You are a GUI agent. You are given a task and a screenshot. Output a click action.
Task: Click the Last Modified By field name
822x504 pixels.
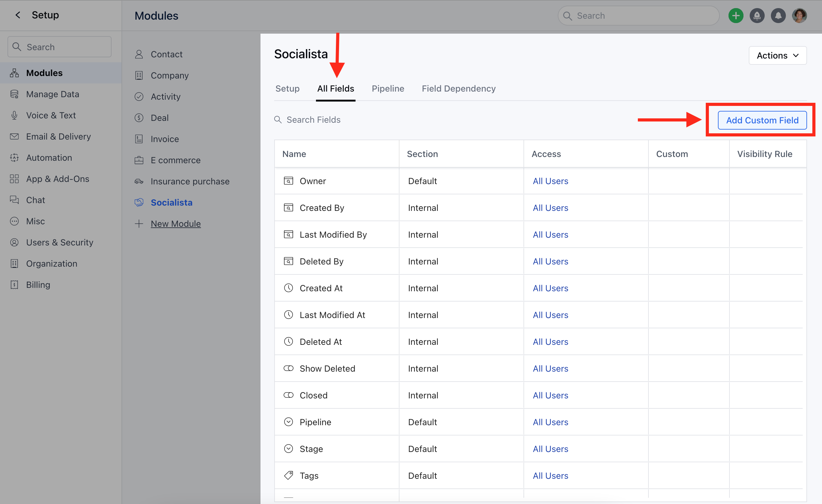coord(333,235)
